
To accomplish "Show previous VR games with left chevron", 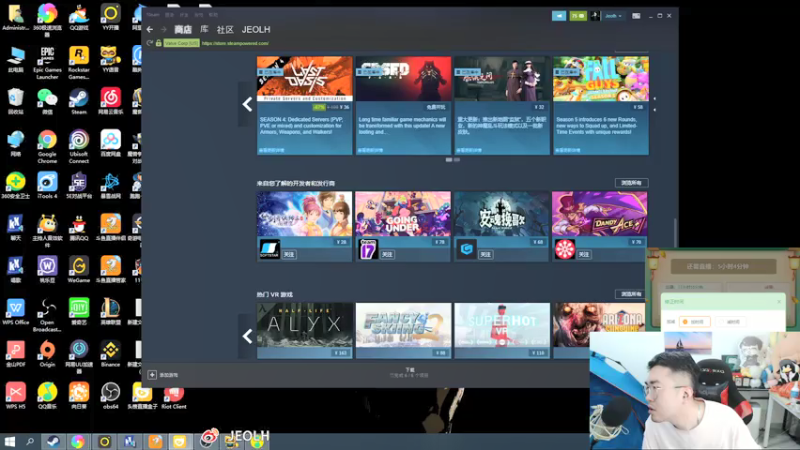I will 247,336.
